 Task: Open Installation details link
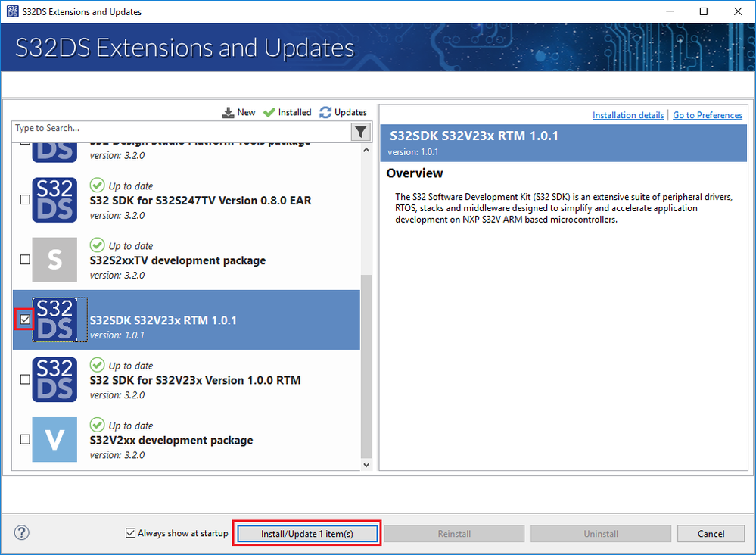(x=628, y=115)
